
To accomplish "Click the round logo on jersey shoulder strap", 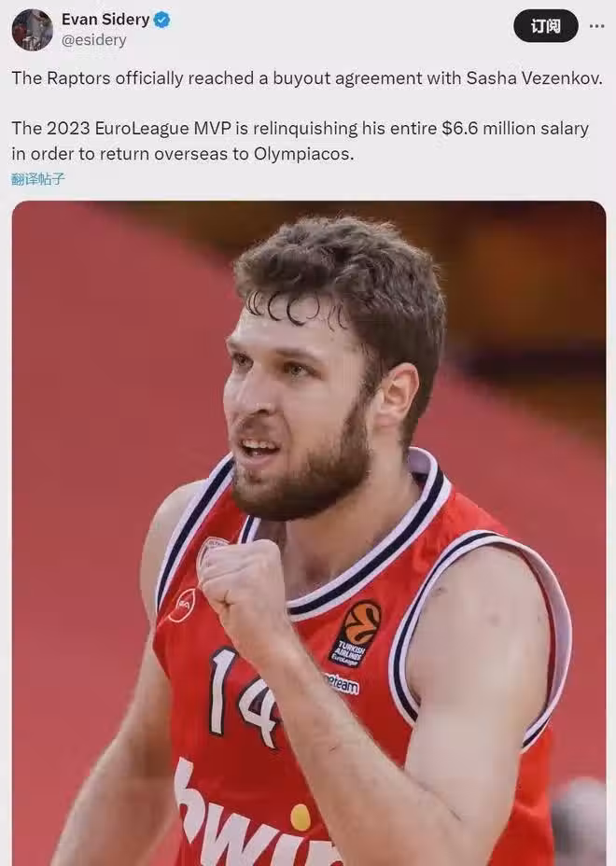I will pyautogui.click(x=183, y=606).
